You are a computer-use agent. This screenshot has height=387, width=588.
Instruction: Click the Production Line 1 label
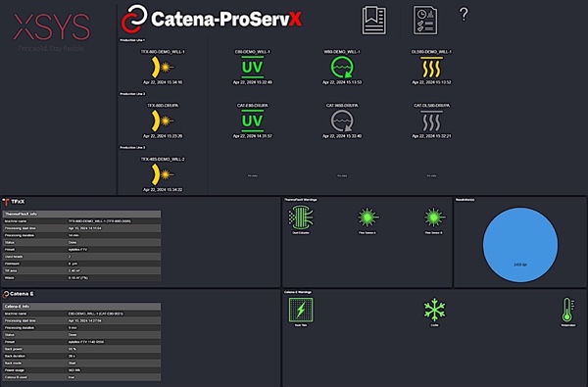point(132,40)
